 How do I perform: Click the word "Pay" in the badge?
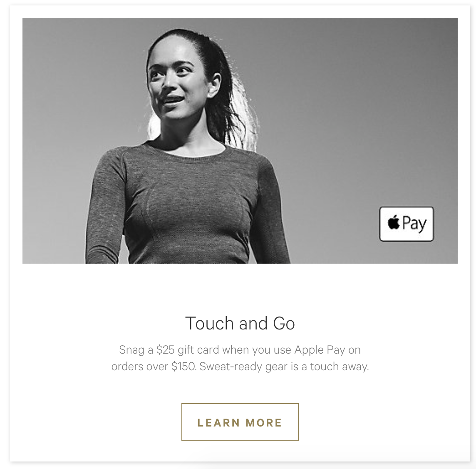click(x=414, y=224)
